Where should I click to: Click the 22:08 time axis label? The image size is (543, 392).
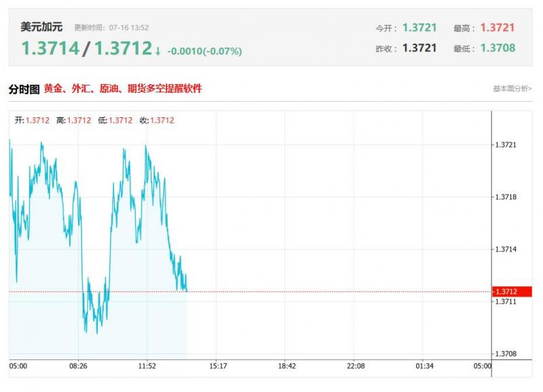[356, 366]
